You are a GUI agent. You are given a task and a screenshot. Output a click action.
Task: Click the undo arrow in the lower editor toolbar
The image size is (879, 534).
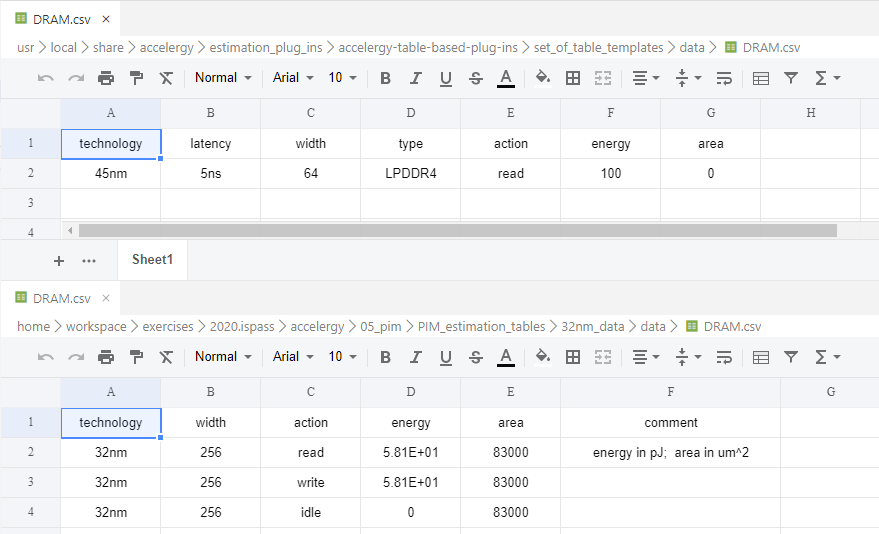tap(46, 357)
